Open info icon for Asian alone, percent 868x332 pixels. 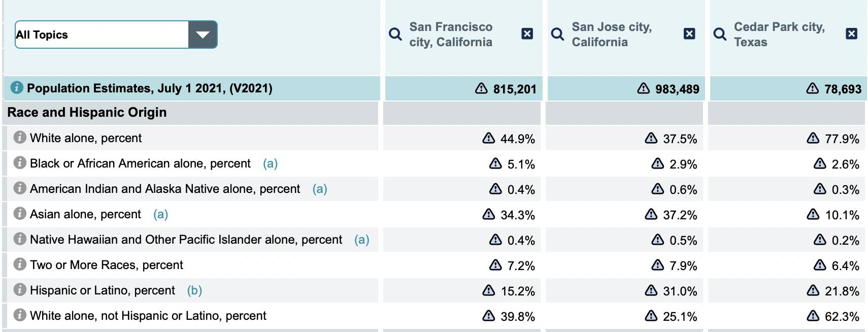(20, 213)
